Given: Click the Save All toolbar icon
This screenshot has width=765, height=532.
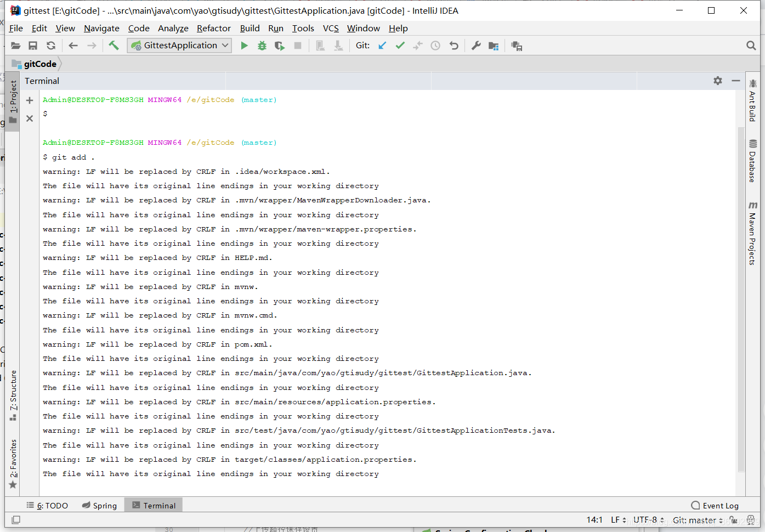Looking at the screenshot, I should tap(33, 46).
